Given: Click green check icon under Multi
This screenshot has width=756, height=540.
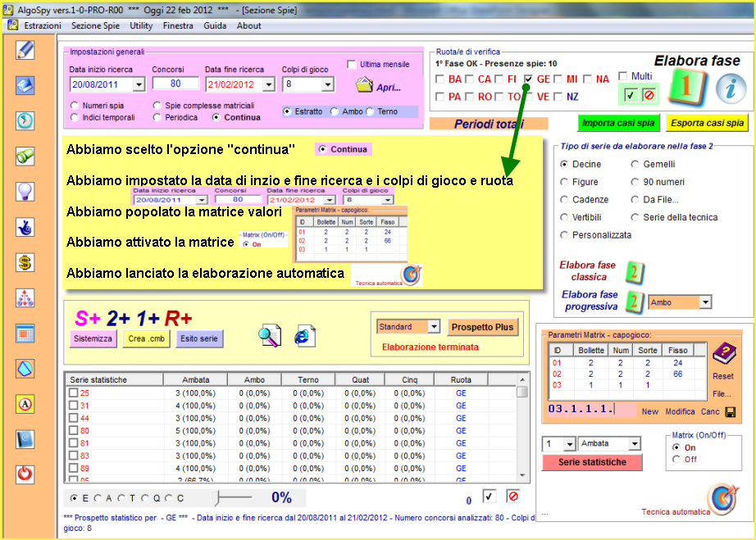Looking at the screenshot, I should coord(630,95).
